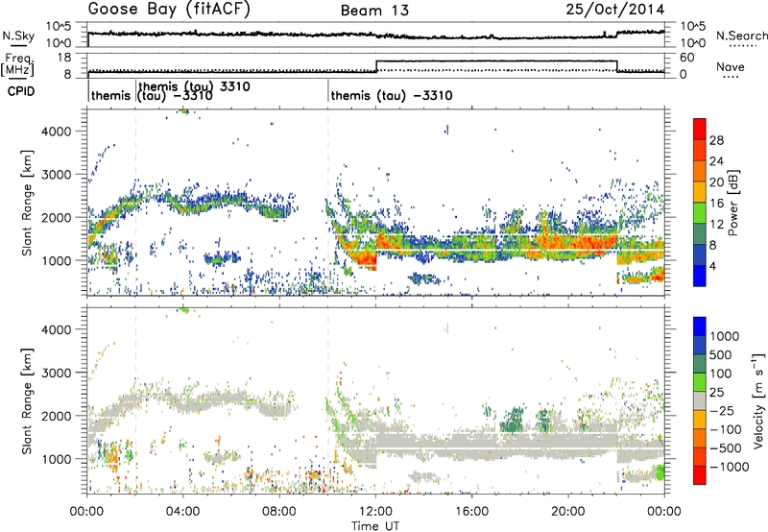Click the "Time UT" axis title

coord(375,526)
